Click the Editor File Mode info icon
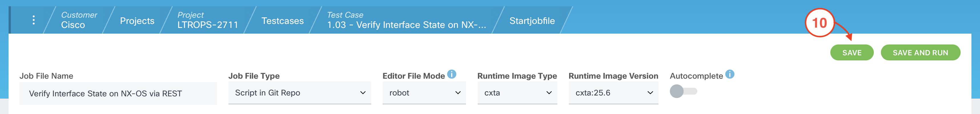Screen dimensions: 980x114 [451, 74]
